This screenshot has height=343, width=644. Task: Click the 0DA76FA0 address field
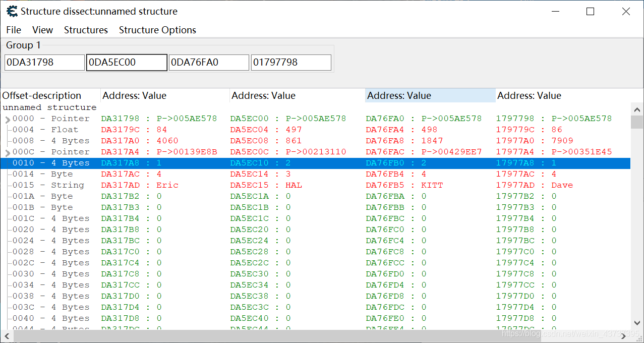(x=209, y=63)
